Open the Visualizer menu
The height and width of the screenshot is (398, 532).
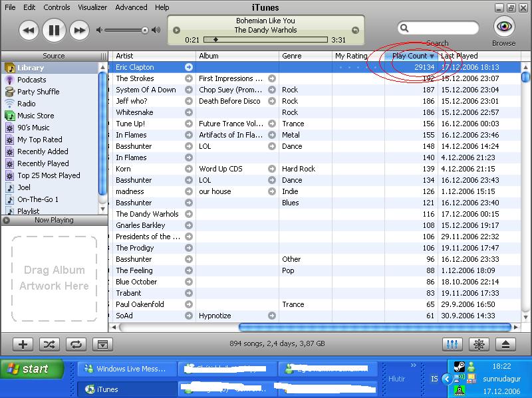[x=92, y=7]
